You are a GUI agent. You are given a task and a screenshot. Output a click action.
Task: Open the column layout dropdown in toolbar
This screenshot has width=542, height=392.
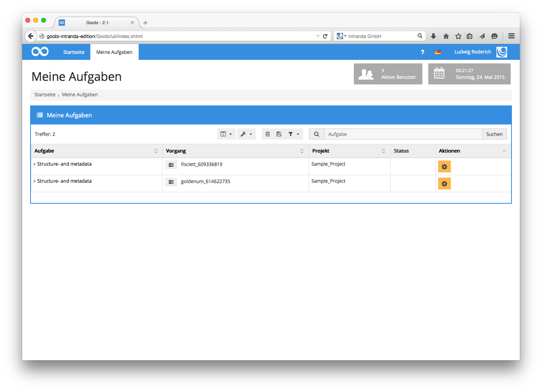[226, 134]
